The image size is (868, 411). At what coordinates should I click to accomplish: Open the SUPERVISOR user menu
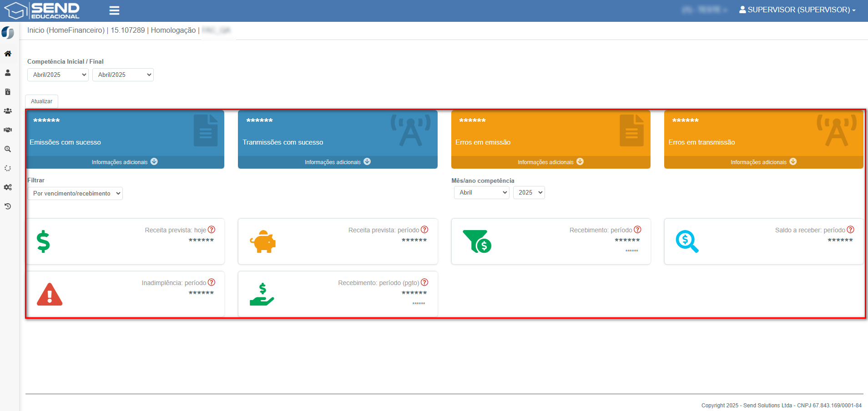click(x=797, y=10)
